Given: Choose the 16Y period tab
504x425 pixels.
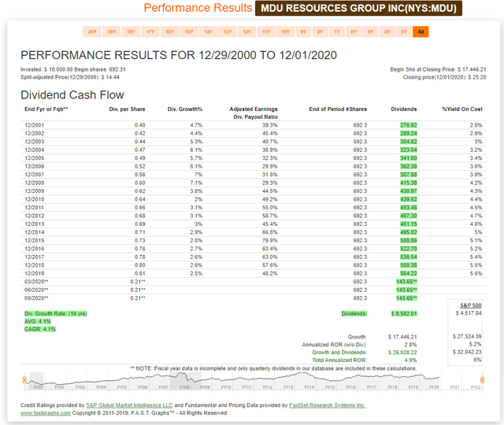Looking at the screenshot, I should pos(170,31).
